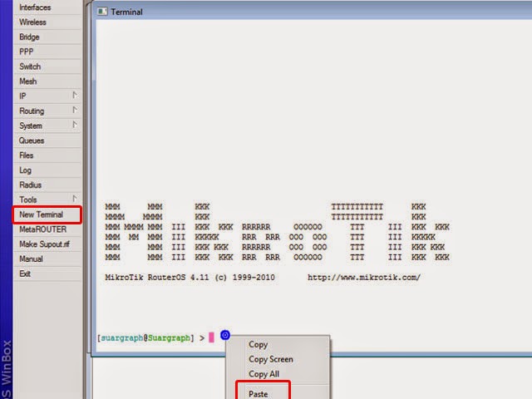Click the Terminal window icon
This screenshot has height=399, width=532.
(x=102, y=12)
